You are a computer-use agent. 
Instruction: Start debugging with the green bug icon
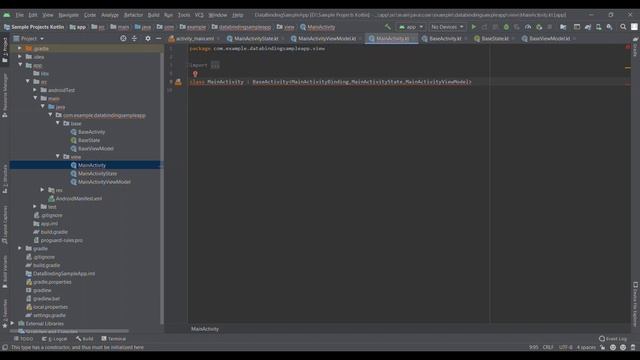506,27
